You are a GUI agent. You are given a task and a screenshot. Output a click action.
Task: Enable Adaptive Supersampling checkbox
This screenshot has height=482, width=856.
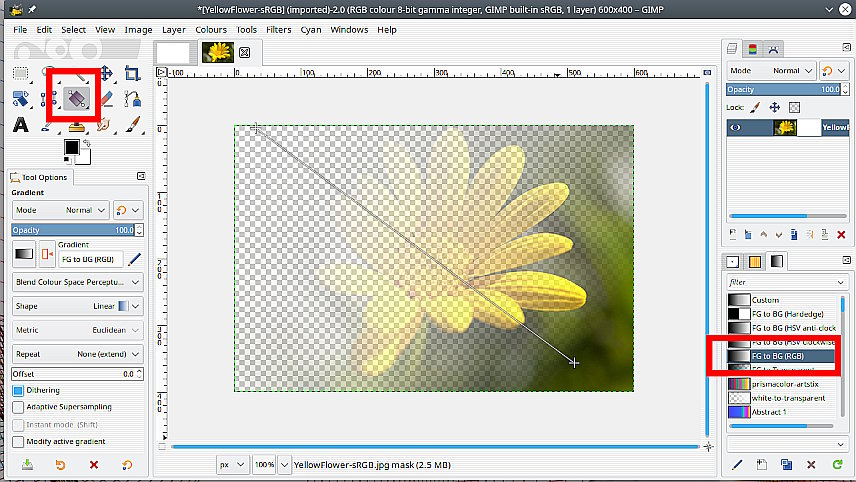(x=19, y=408)
